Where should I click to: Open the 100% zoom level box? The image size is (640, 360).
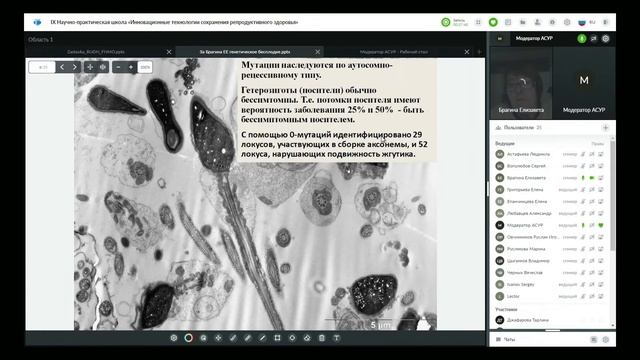coord(145,67)
